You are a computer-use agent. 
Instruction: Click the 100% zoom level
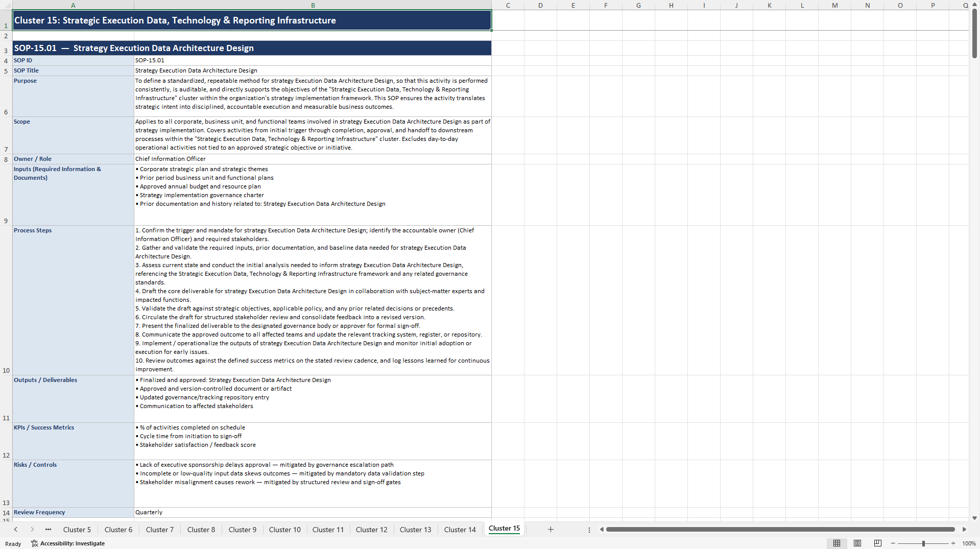click(969, 543)
